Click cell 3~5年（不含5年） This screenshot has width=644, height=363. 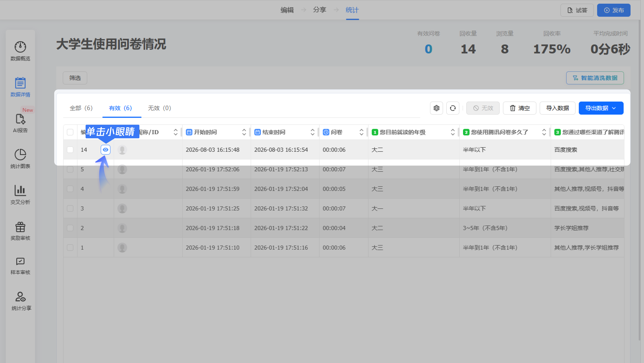point(485,228)
